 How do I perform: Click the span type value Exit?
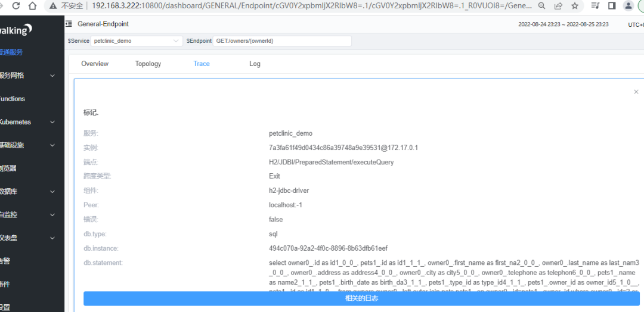[x=274, y=176]
